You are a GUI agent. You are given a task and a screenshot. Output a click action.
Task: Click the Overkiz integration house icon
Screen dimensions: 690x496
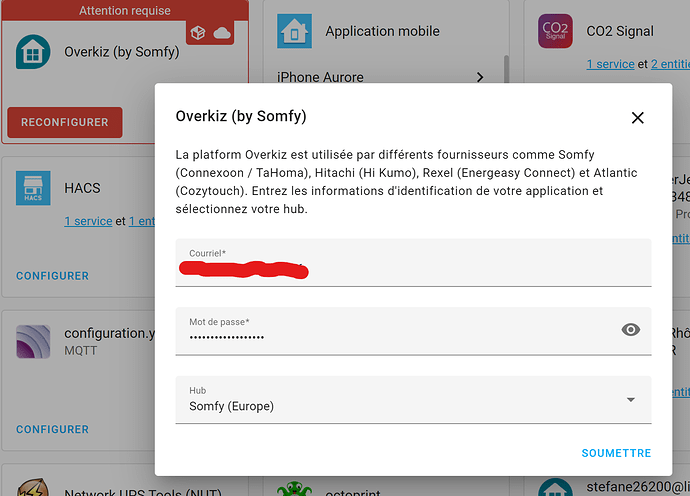(33, 52)
